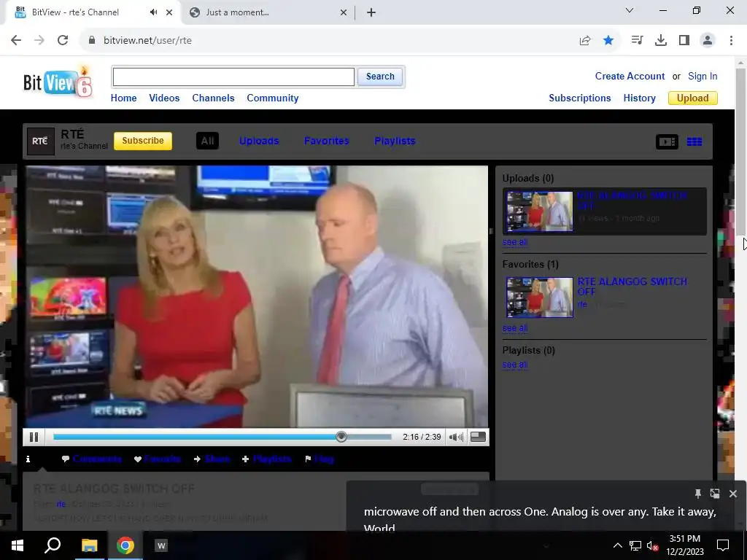Select the All channel tab
Image resolution: width=747 pixels, height=560 pixels.
point(207,141)
